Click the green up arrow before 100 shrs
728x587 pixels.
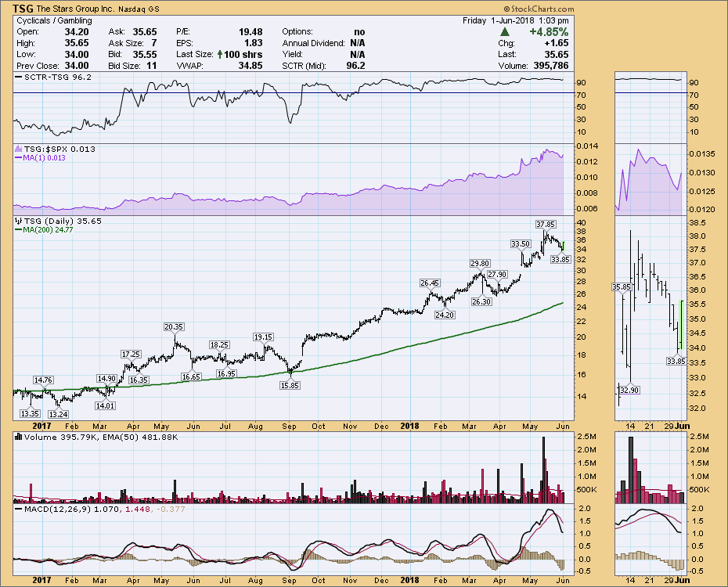220,54
